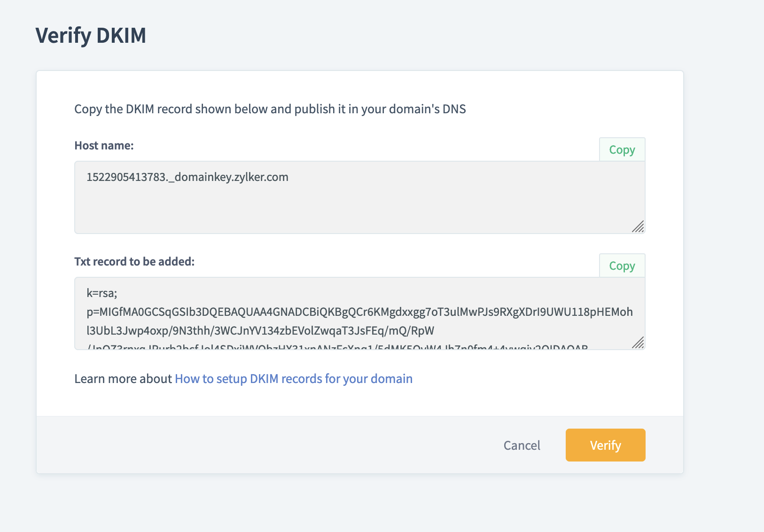Cancel the DKIM verification
The image size is (764, 532).
pos(522,445)
